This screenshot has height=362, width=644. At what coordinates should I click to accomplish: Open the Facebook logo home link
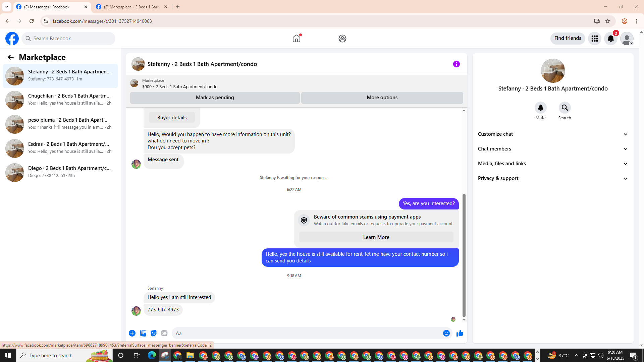(x=12, y=39)
